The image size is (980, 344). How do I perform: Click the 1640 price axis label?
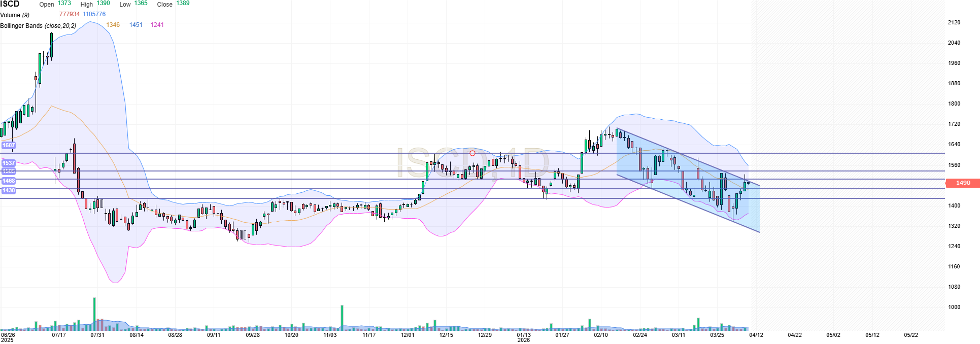tap(954, 144)
